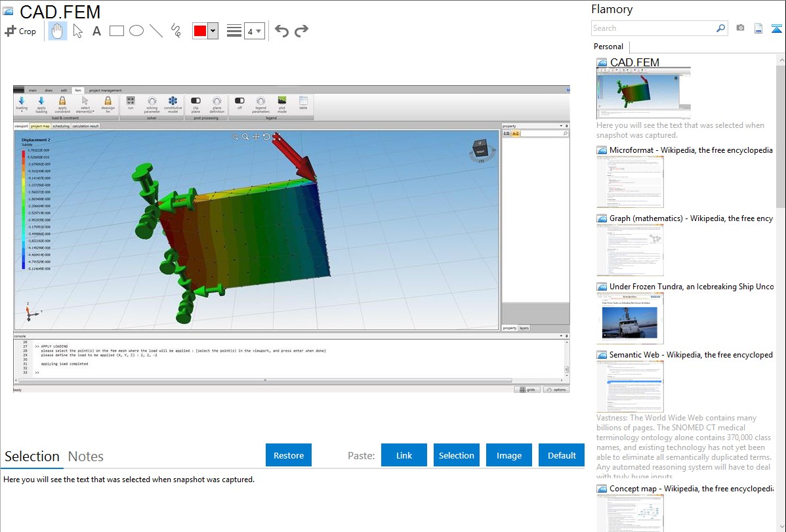This screenshot has width=786, height=532.
Task: Click the Image paste button
Action: coord(509,455)
